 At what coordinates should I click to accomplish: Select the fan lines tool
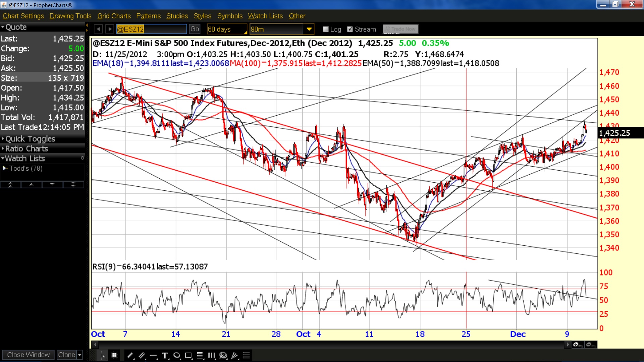tap(235, 355)
